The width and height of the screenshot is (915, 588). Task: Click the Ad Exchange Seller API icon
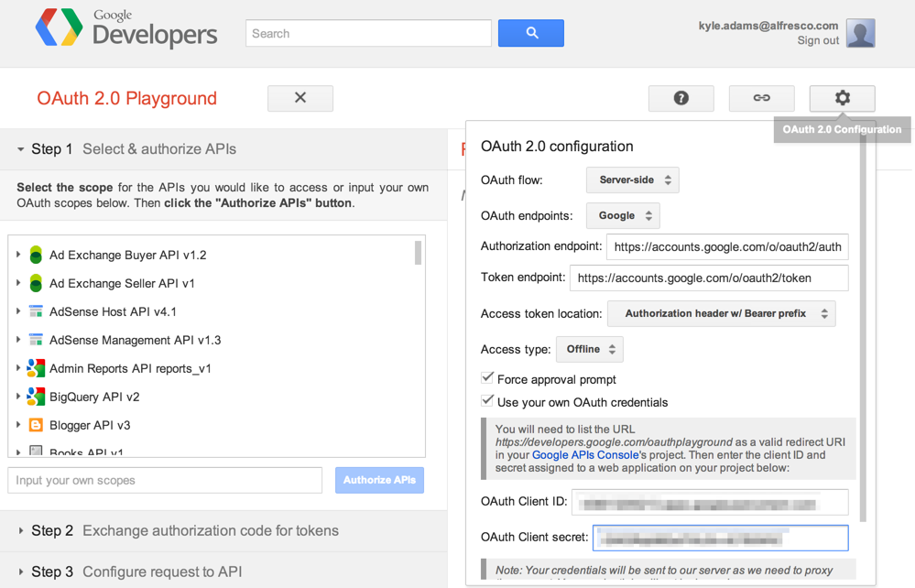[x=36, y=284]
